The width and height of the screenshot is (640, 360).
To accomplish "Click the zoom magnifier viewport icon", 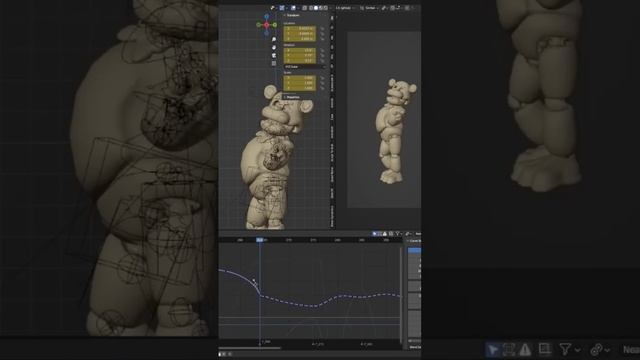I will [x=274, y=39].
